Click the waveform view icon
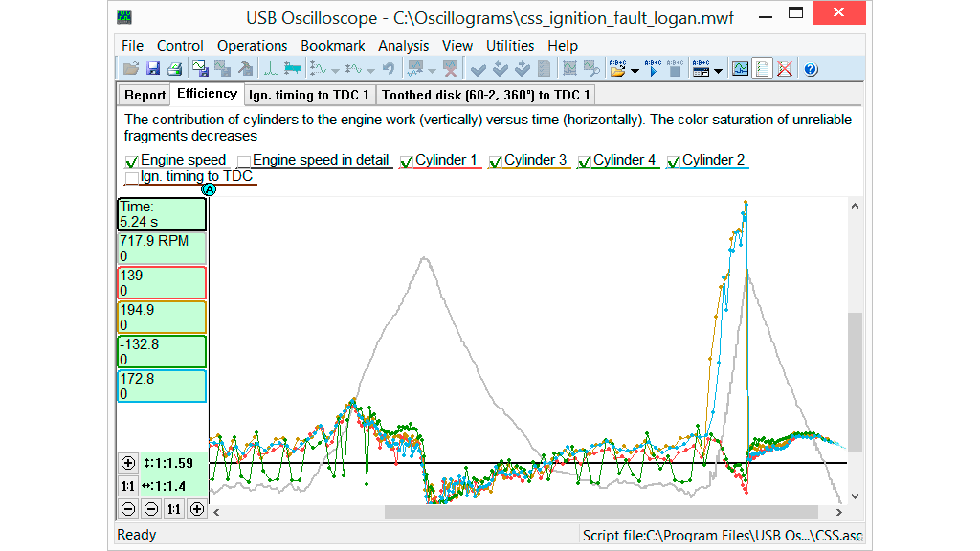Viewport: 980px width, 551px height. [x=740, y=69]
